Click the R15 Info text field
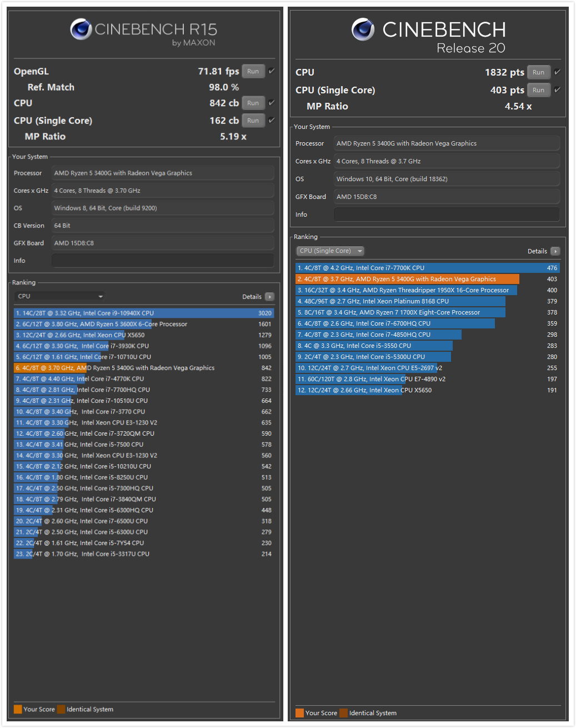Viewport: 576px width, 728px height. tap(162, 261)
